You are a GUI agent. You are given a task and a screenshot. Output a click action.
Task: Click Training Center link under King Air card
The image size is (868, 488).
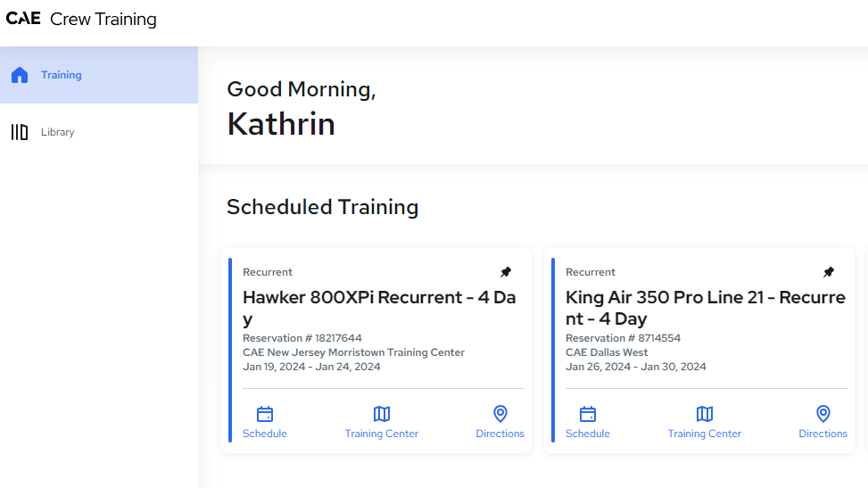(x=704, y=434)
